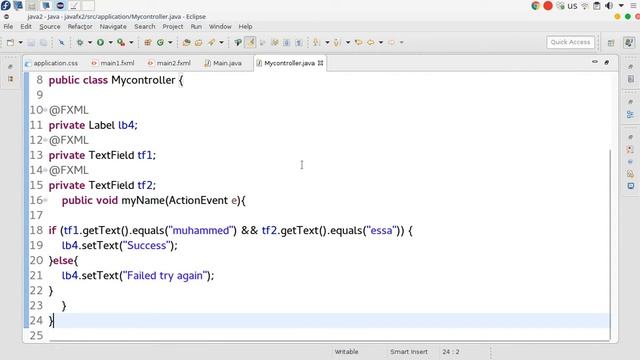Switch to the main2.fxml tab
Viewport: 640px width, 360px height.
(x=169, y=63)
